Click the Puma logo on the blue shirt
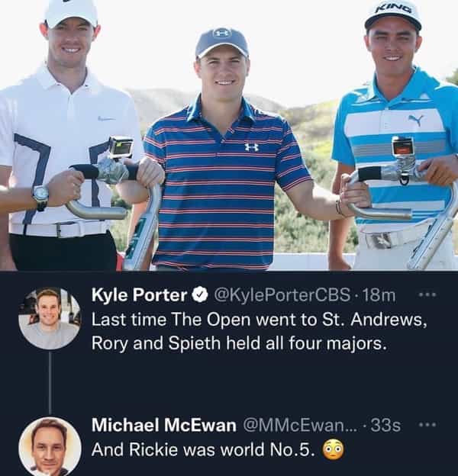 click(415, 120)
